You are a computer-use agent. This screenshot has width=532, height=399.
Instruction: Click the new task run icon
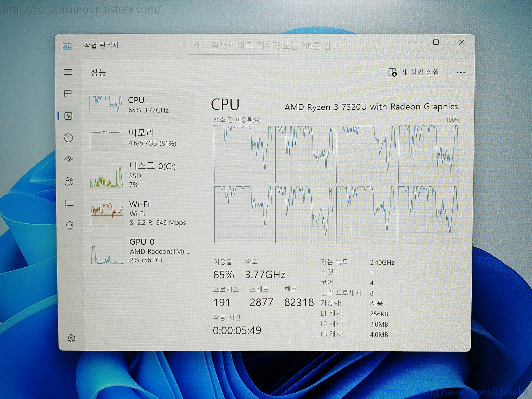pos(392,72)
